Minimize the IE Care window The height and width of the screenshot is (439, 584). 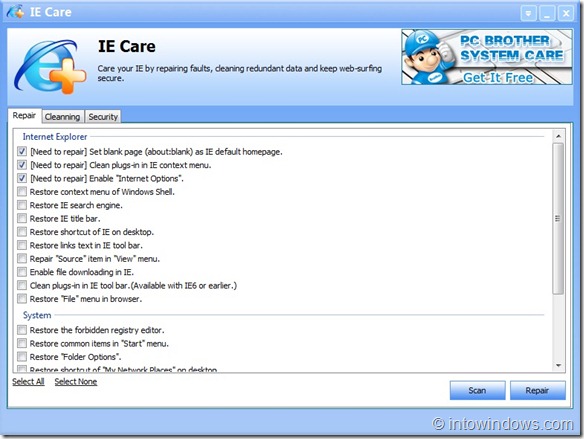tap(547, 13)
